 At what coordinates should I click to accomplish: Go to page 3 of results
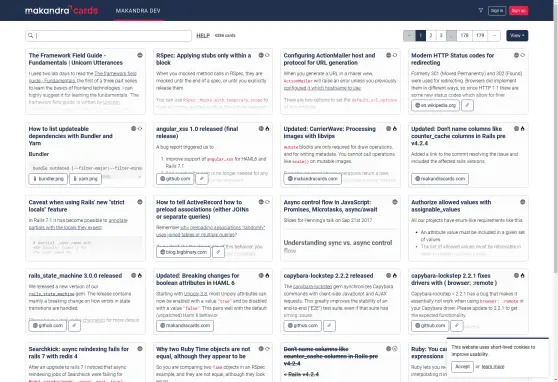[441, 36]
